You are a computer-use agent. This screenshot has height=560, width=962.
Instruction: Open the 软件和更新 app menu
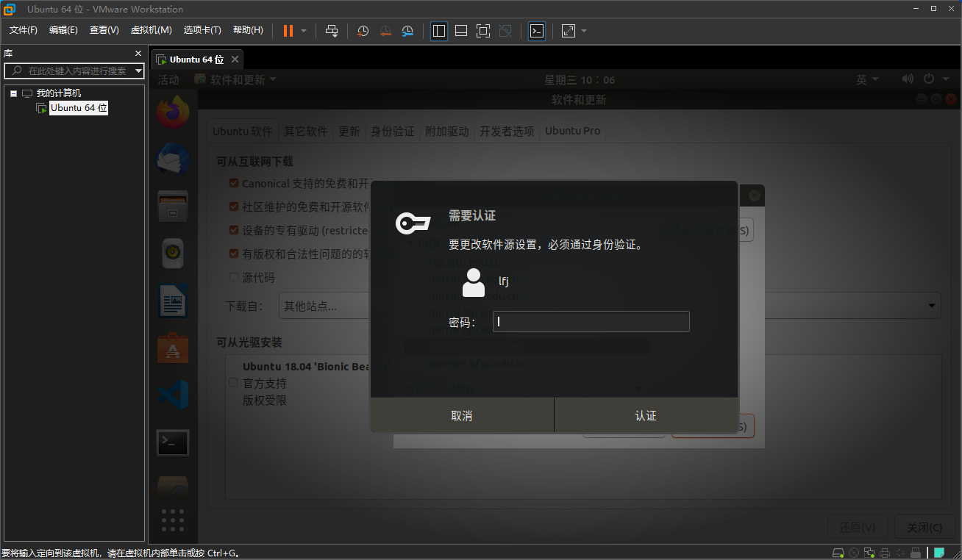click(x=235, y=79)
